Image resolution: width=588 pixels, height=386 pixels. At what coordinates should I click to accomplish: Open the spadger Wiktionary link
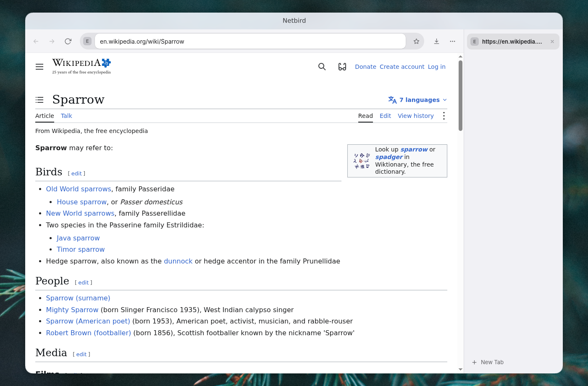click(389, 157)
